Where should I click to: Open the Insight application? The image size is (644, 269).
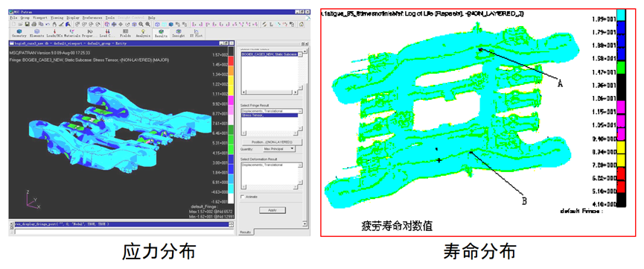coord(178,34)
